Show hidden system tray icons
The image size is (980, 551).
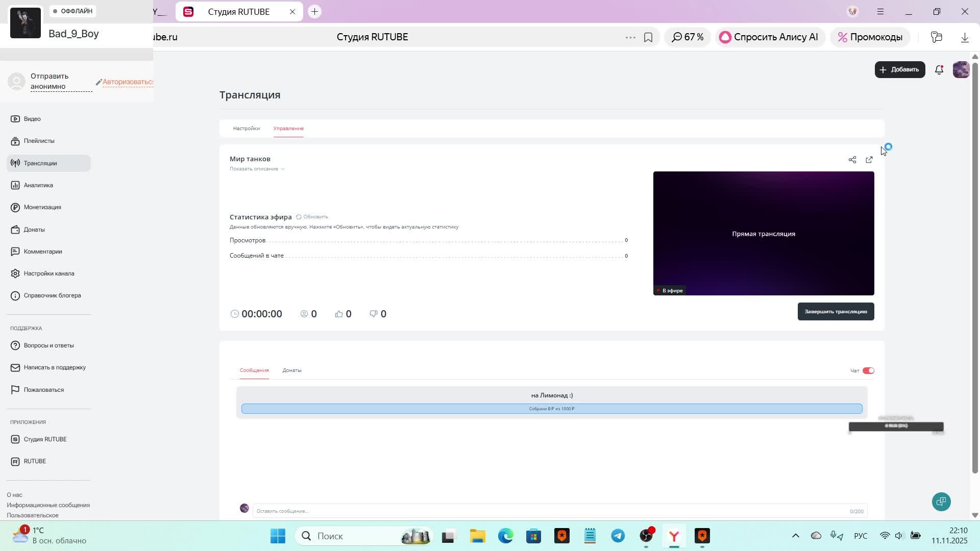click(795, 536)
